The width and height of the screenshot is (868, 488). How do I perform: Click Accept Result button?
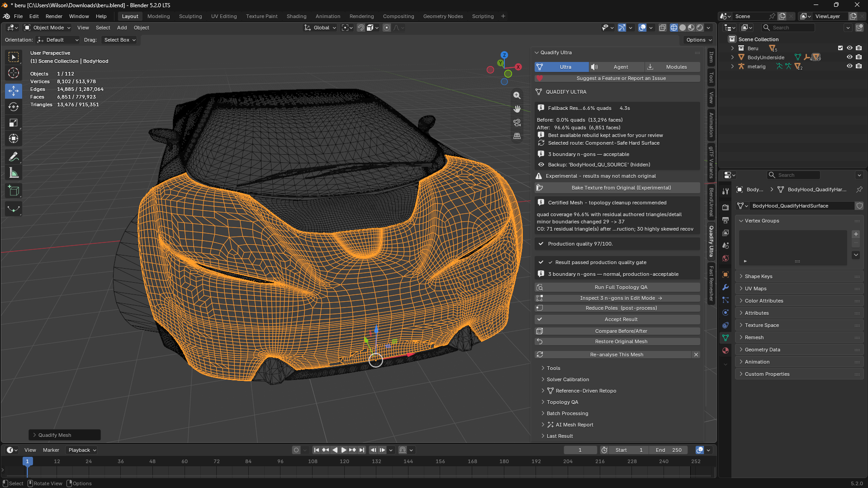(x=617, y=319)
